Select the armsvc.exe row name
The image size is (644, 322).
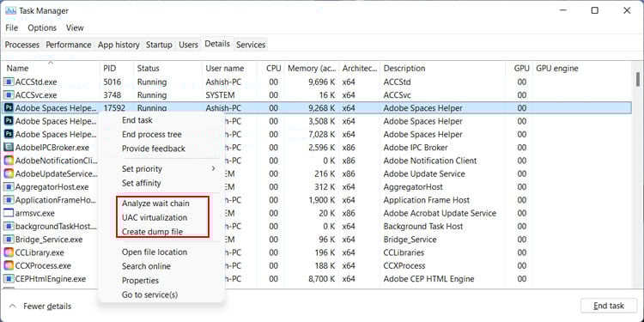[34, 213]
